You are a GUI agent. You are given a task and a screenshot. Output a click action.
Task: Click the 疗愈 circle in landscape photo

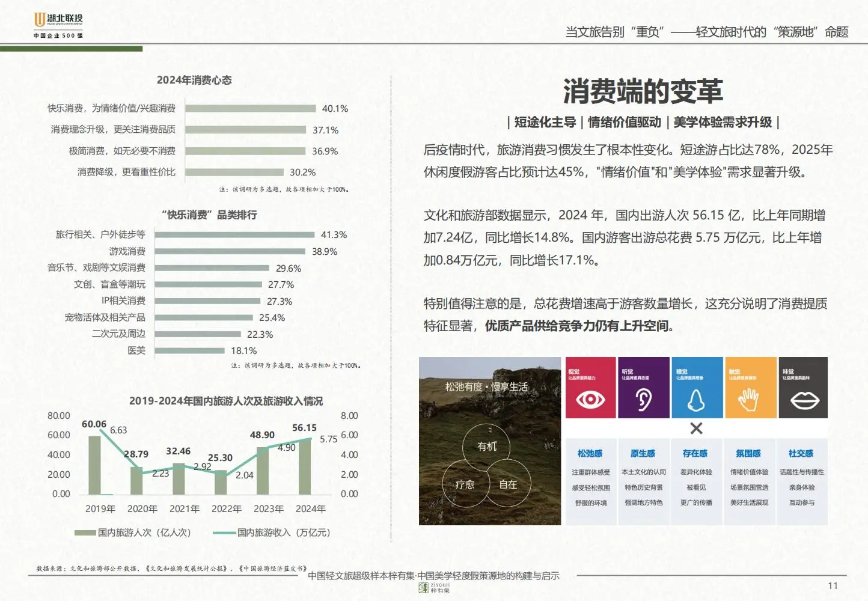(x=465, y=484)
